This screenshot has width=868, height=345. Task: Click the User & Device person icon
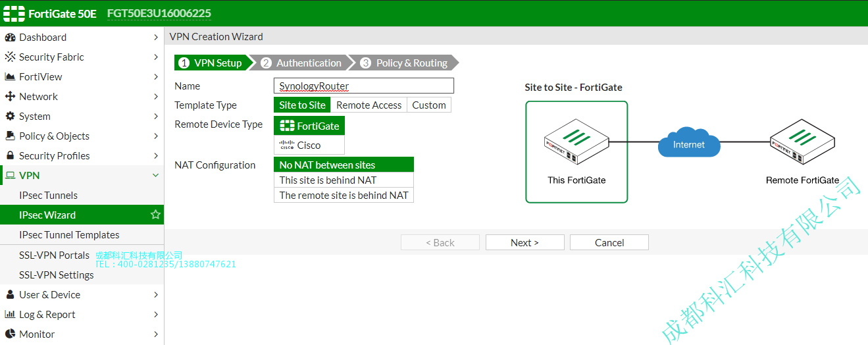[10, 295]
